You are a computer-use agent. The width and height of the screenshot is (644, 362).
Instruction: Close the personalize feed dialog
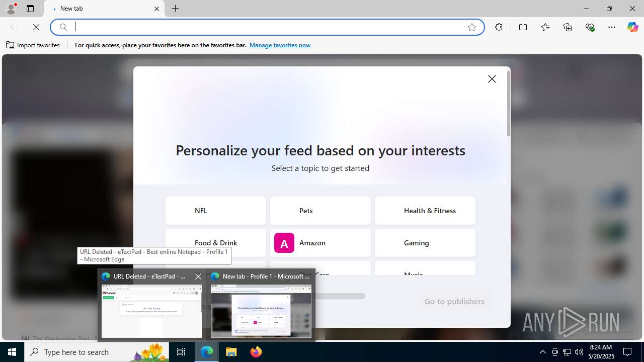pos(492,79)
